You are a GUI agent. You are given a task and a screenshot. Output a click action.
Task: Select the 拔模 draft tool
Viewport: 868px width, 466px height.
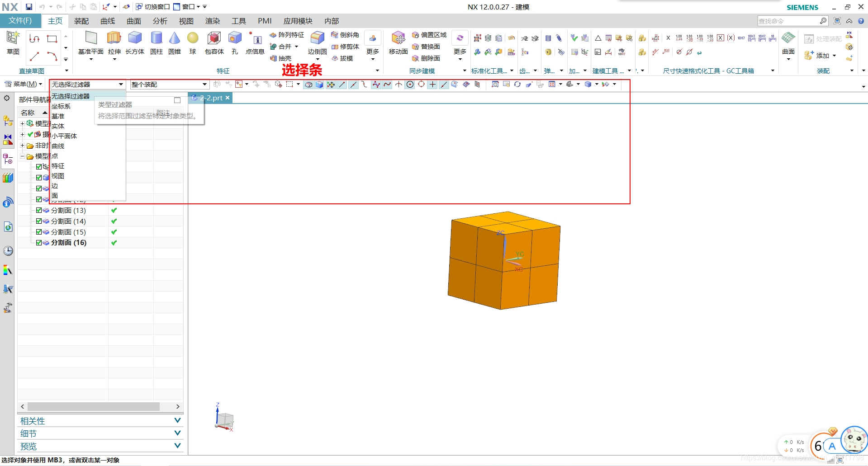(x=342, y=58)
